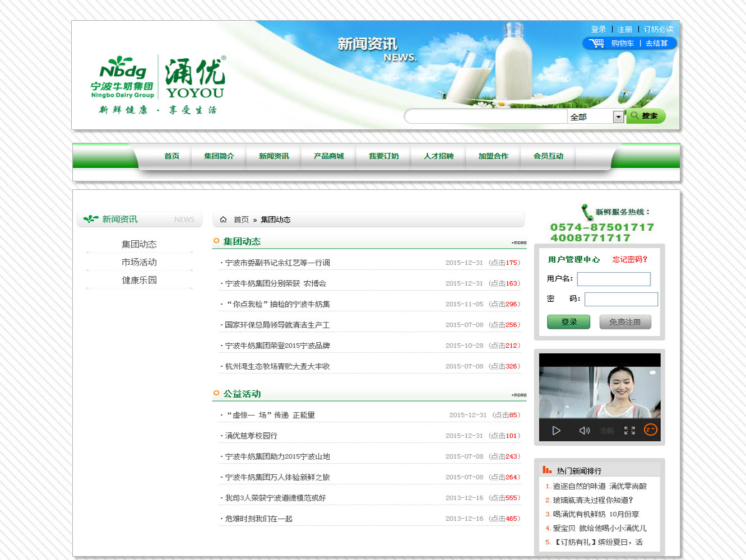Expand more under 公益活动 section
The image size is (746, 560).
click(519, 395)
